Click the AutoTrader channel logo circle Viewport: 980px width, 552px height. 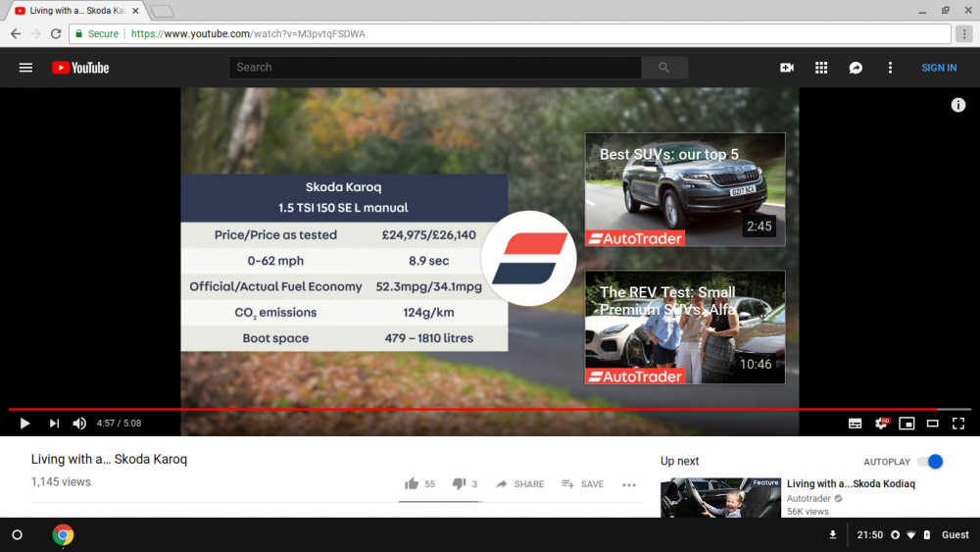click(x=529, y=258)
